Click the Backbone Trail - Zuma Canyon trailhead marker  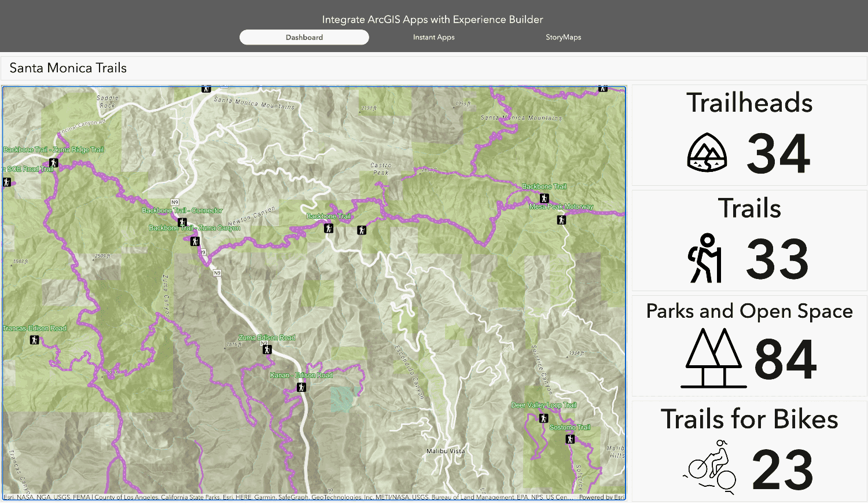(195, 241)
